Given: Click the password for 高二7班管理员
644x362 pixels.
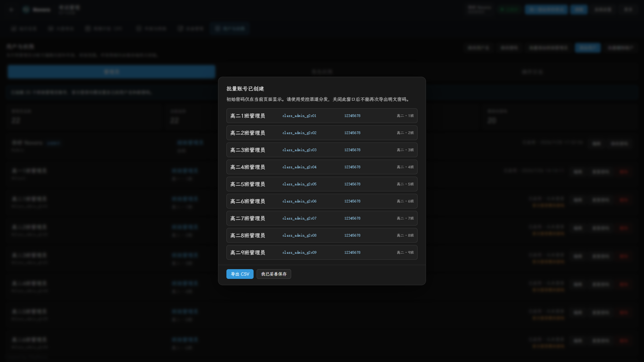Looking at the screenshot, I should (352, 218).
